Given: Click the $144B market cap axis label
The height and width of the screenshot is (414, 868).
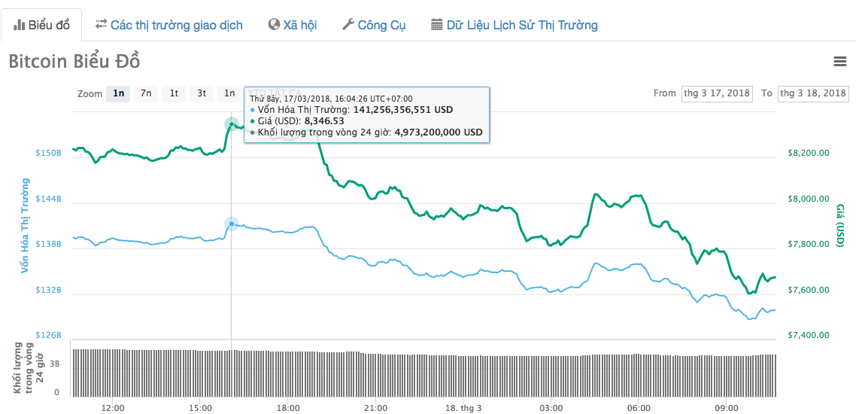Looking at the screenshot, I should click(48, 199).
